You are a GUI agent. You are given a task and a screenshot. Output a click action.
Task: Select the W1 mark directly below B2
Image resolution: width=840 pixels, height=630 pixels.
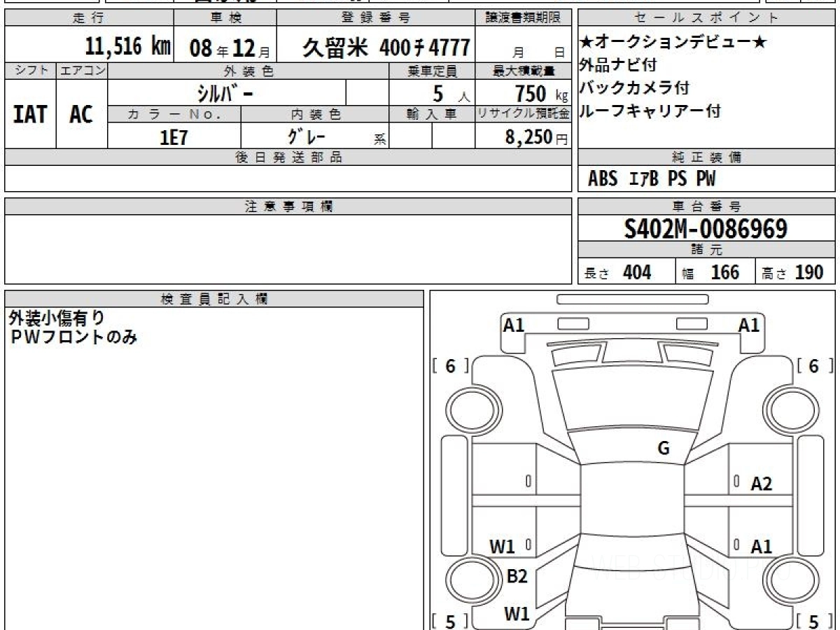click(x=517, y=614)
